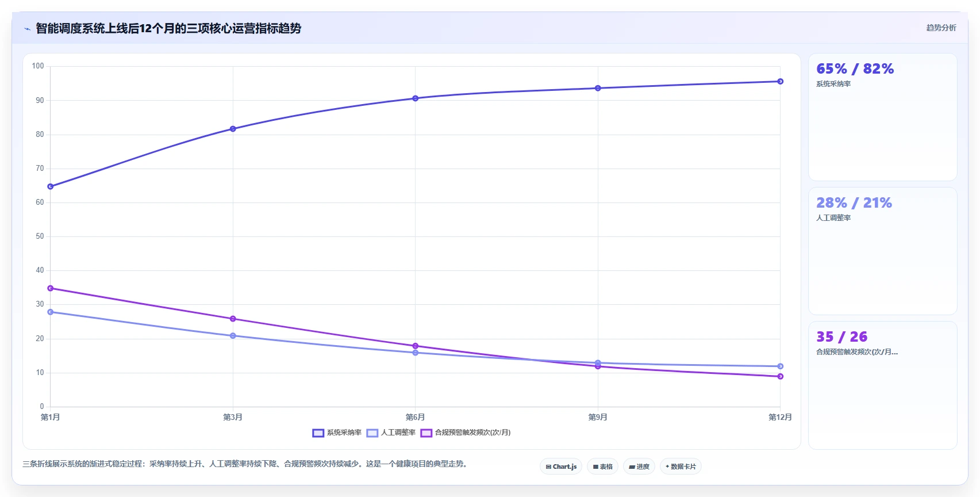Toggle 系统采纳率 legend swatch
The height and width of the screenshot is (497, 980).
pyautogui.click(x=318, y=433)
